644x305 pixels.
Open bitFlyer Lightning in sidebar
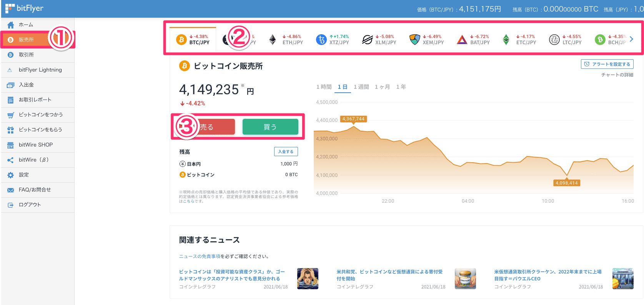[x=38, y=70]
